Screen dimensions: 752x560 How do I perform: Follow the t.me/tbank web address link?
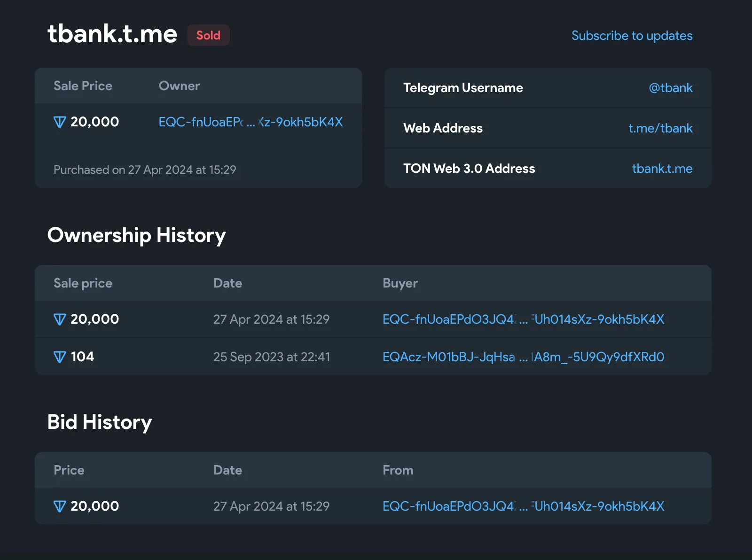pyautogui.click(x=660, y=128)
